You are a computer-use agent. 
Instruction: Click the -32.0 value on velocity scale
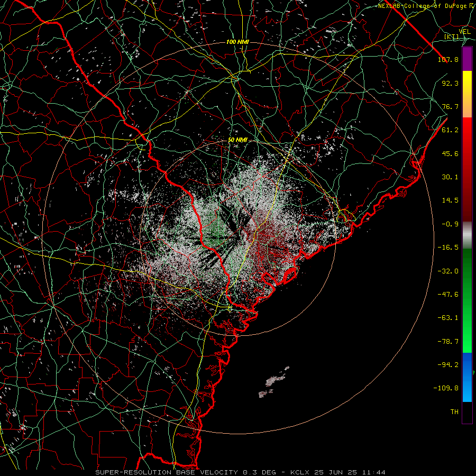pos(448,271)
